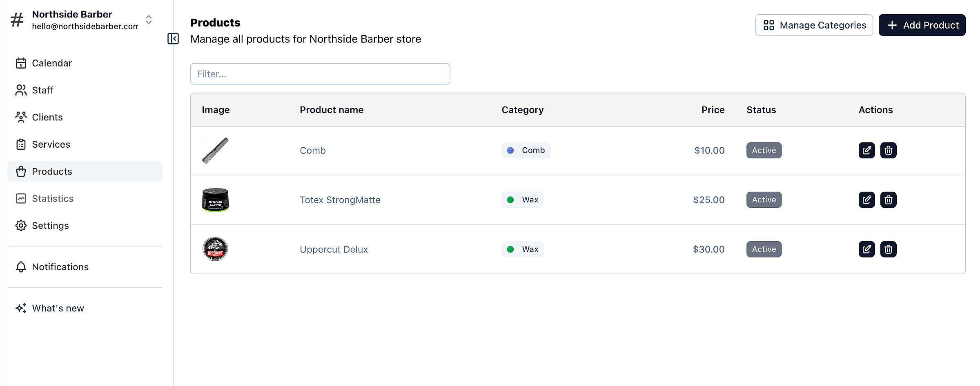
Task: Click the Active status for Totex StrongMatte
Action: (764, 200)
